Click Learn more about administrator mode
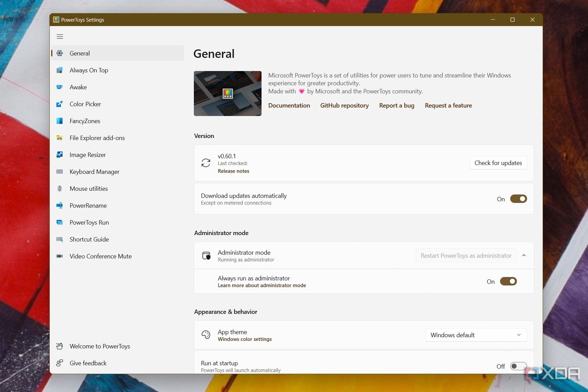588x392 pixels. (262, 285)
